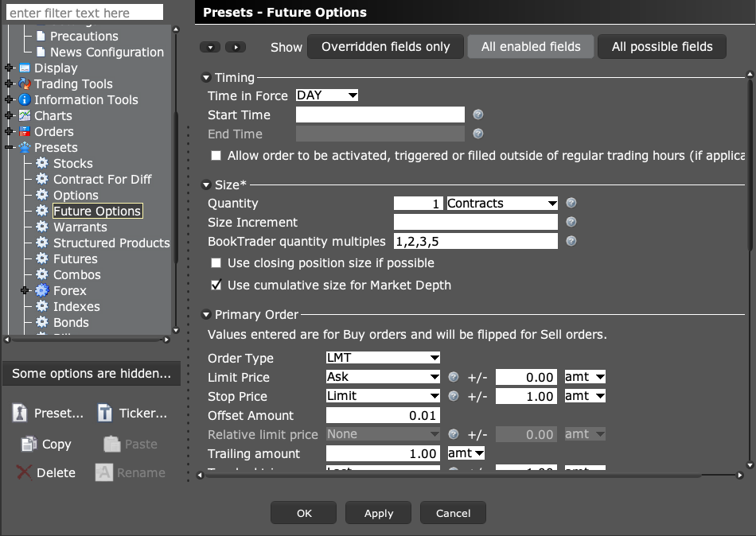Click the Warrants preset gear icon
The height and width of the screenshot is (536, 756).
[42, 227]
